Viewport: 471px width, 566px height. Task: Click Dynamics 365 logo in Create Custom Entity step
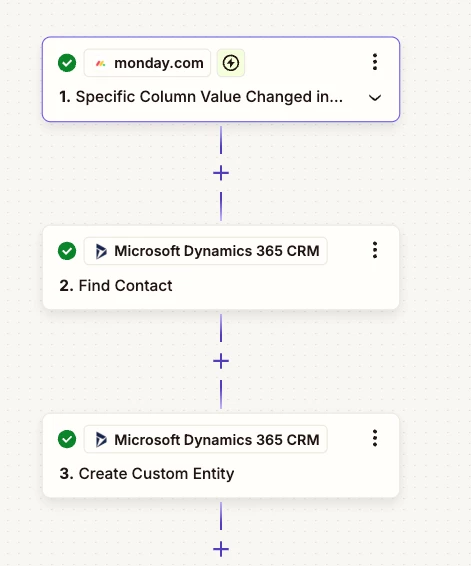coord(101,440)
